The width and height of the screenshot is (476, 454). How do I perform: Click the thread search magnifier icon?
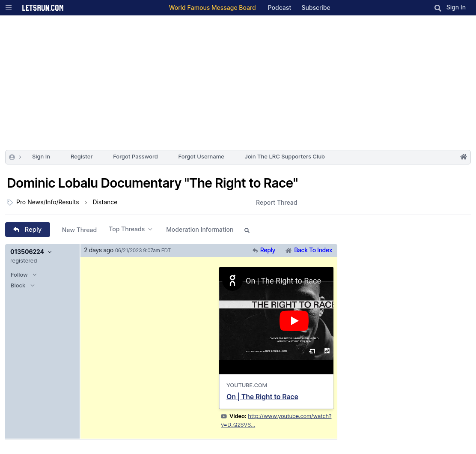pyautogui.click(x=247, y=230)
